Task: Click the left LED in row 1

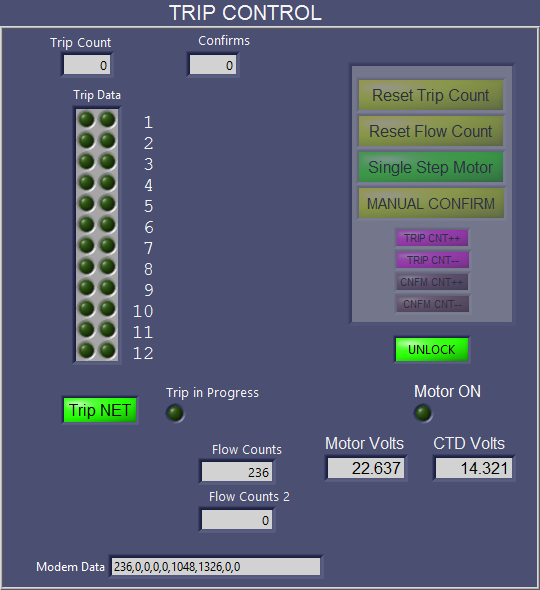Action: (87, 120)
